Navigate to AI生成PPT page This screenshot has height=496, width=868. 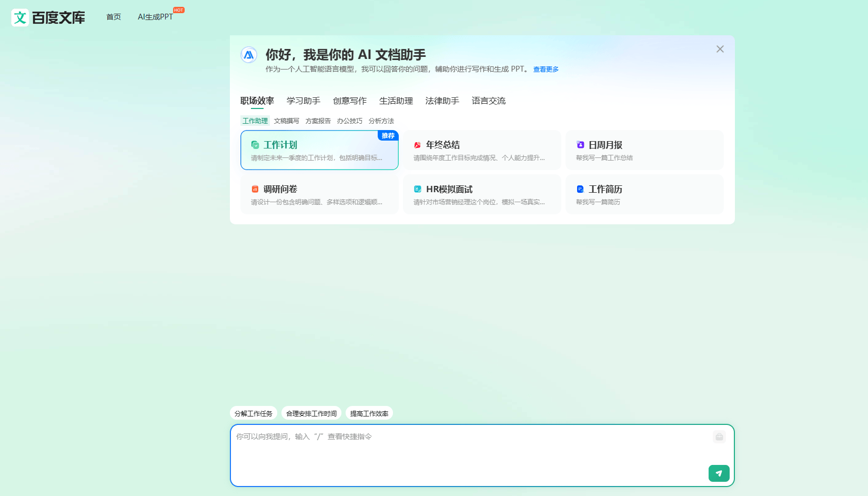(154, 16)
